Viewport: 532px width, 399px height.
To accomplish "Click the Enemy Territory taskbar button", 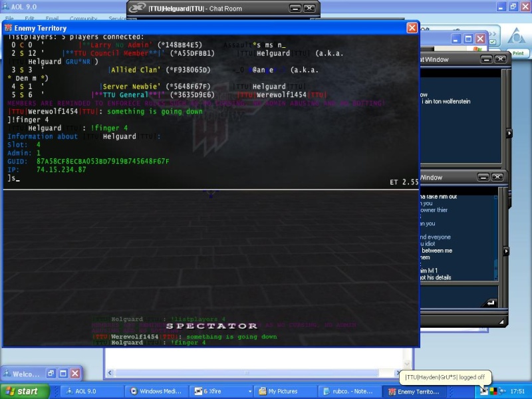I will tap(415, 391).
